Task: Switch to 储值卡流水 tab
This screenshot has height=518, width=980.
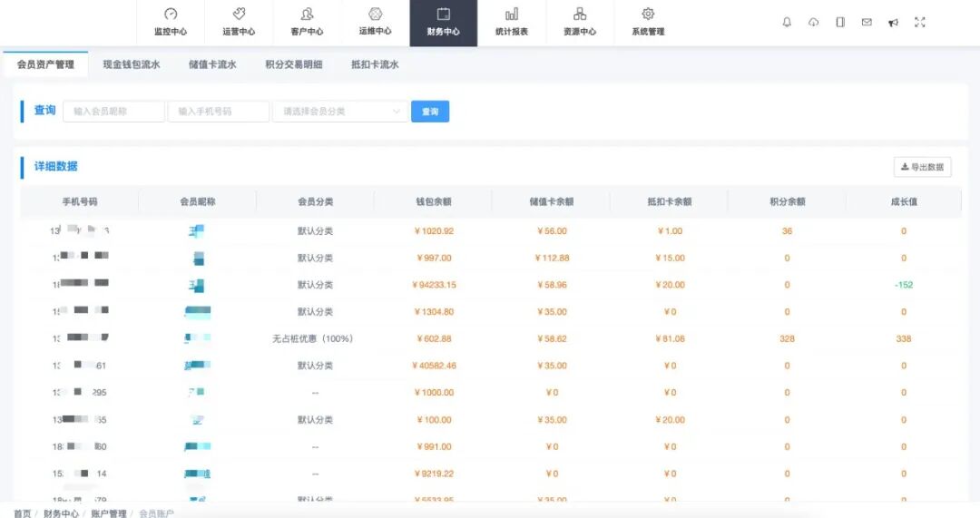Action: click(212, 64)
